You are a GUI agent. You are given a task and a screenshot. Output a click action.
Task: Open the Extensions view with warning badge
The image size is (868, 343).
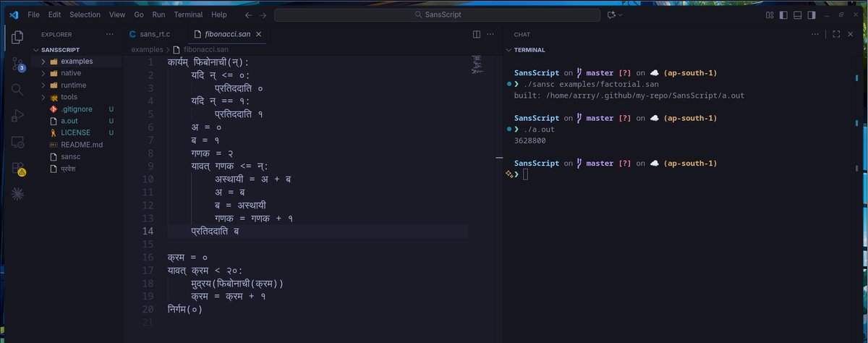pyautogui.click(x=17, y=169)
